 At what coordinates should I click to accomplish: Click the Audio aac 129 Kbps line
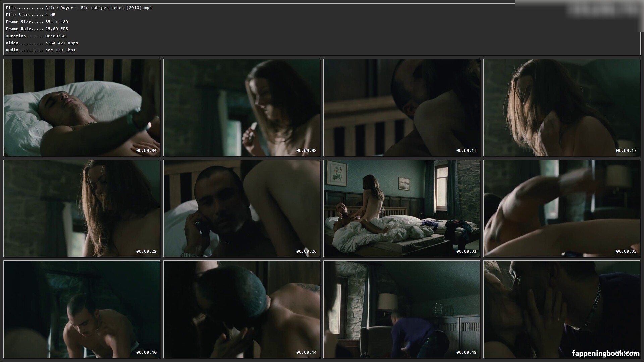point(41,50)
